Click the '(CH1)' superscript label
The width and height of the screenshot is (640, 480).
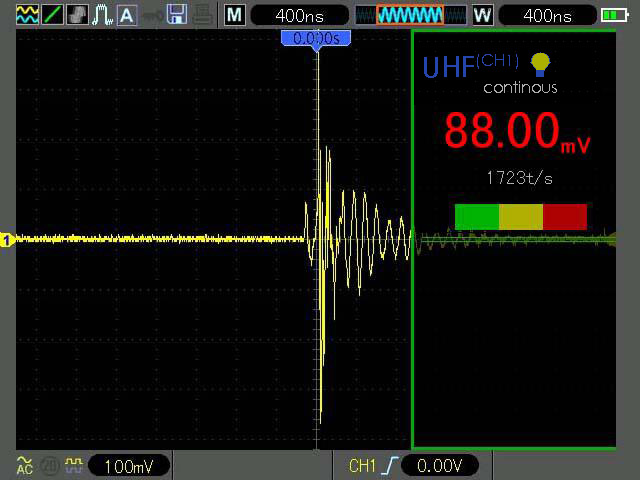497,60
